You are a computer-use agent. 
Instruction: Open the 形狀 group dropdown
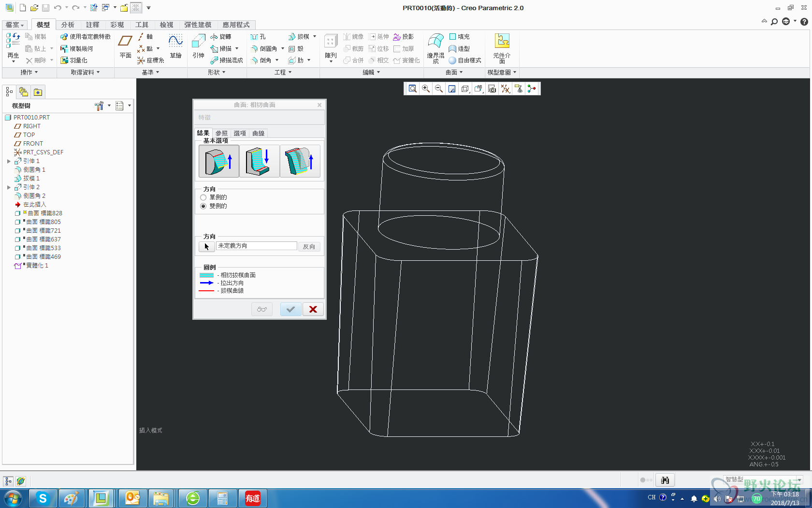coord(217,72)
